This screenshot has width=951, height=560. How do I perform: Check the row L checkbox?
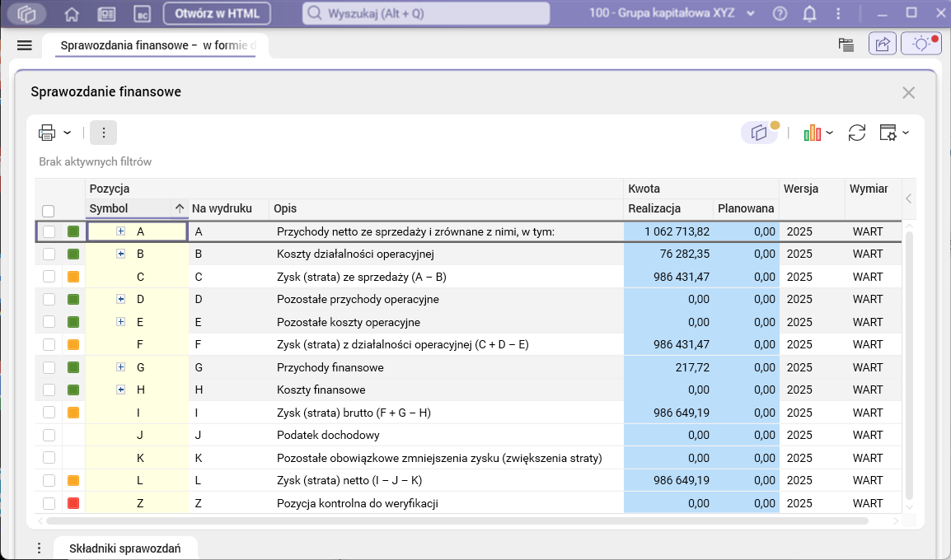[49, 481]
